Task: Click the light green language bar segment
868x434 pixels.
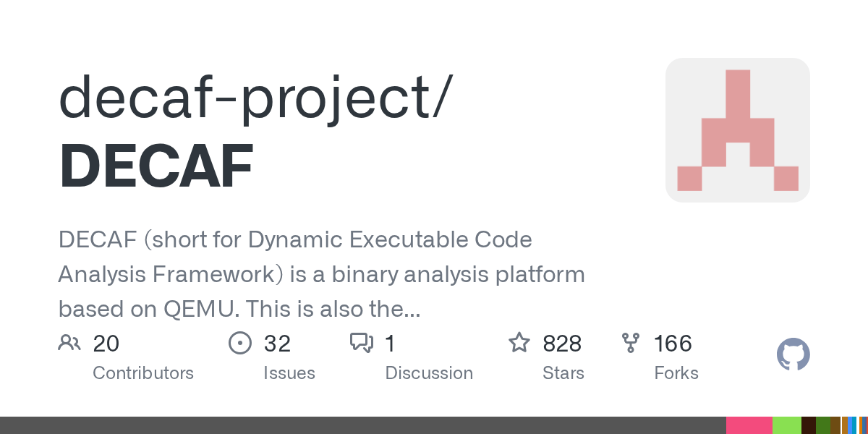Action: coord(787,425)
